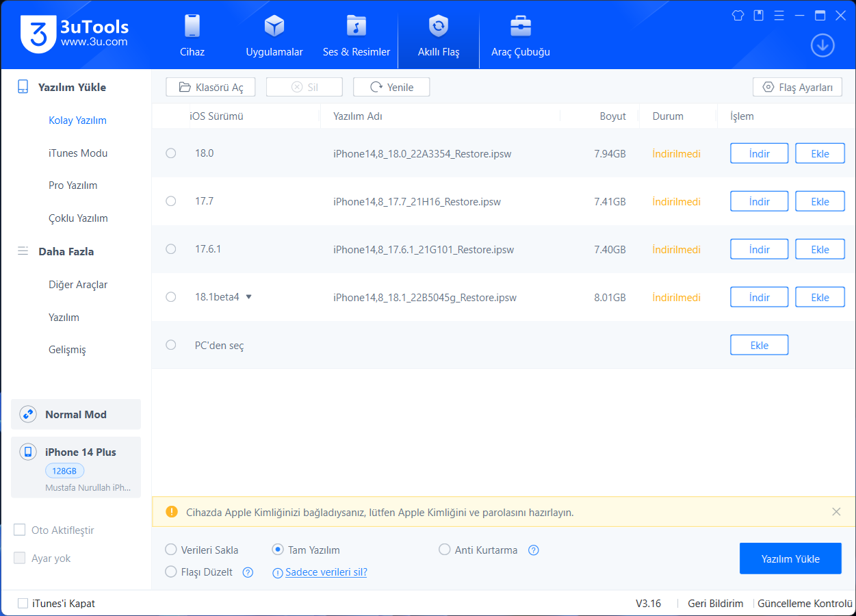This screenshot has height=616, width=856.
Task: Open the Ses & Resimler section
Action: pos(356,36)
